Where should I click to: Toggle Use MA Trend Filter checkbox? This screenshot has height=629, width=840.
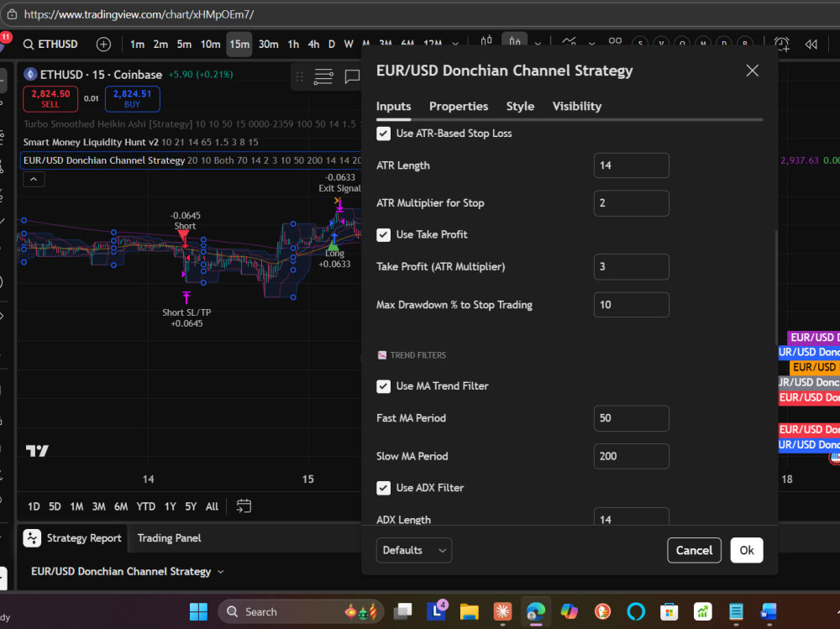(x=384, y=386)
